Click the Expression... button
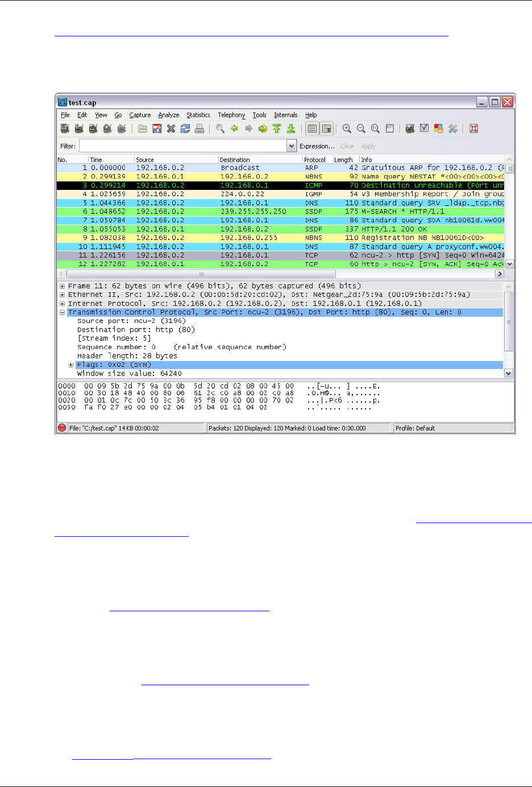This screenshot has height=787, width=532. [x=317, y=146]
